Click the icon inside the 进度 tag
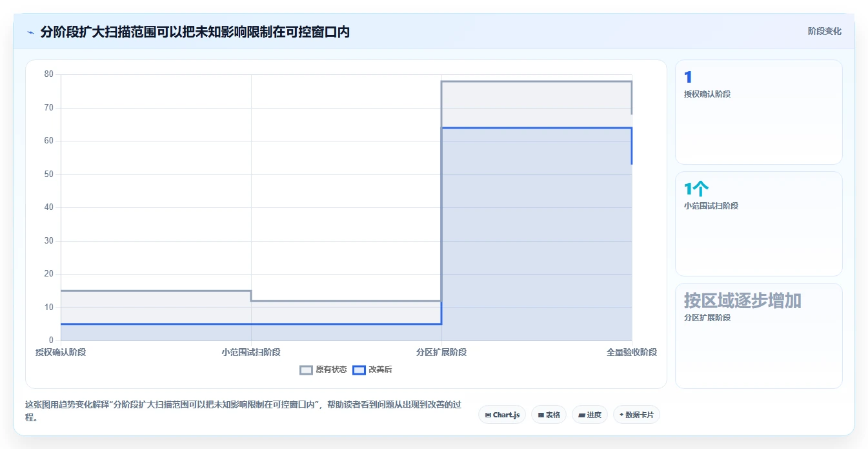This screenshot has height=449, width=868. tap(581, 415)
